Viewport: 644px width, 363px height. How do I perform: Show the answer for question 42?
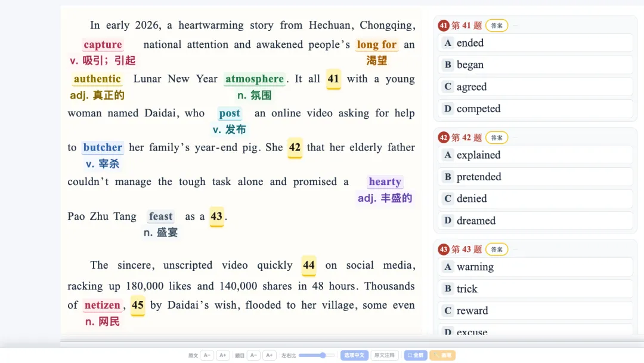coord(497,138)
